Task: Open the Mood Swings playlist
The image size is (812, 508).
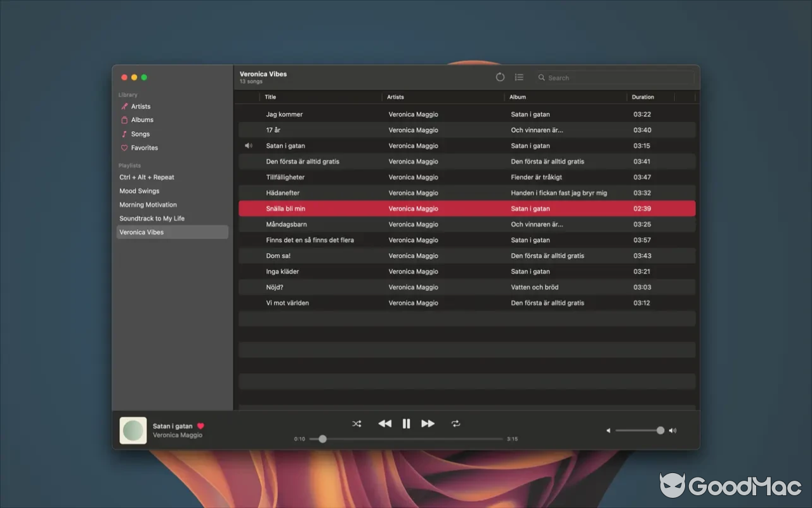Action: click(x=139, y=190)
